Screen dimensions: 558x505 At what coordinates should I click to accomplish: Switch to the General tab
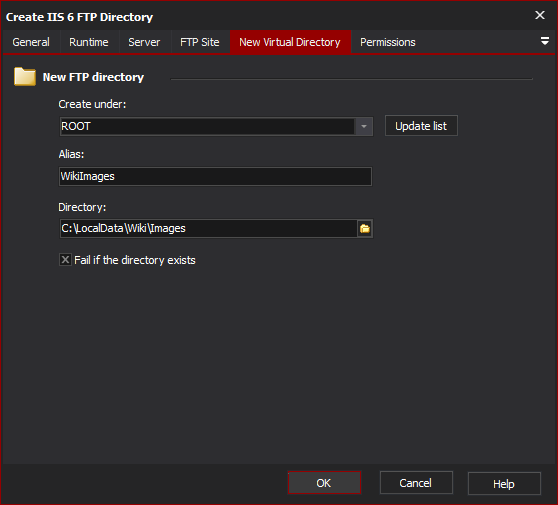31,42
